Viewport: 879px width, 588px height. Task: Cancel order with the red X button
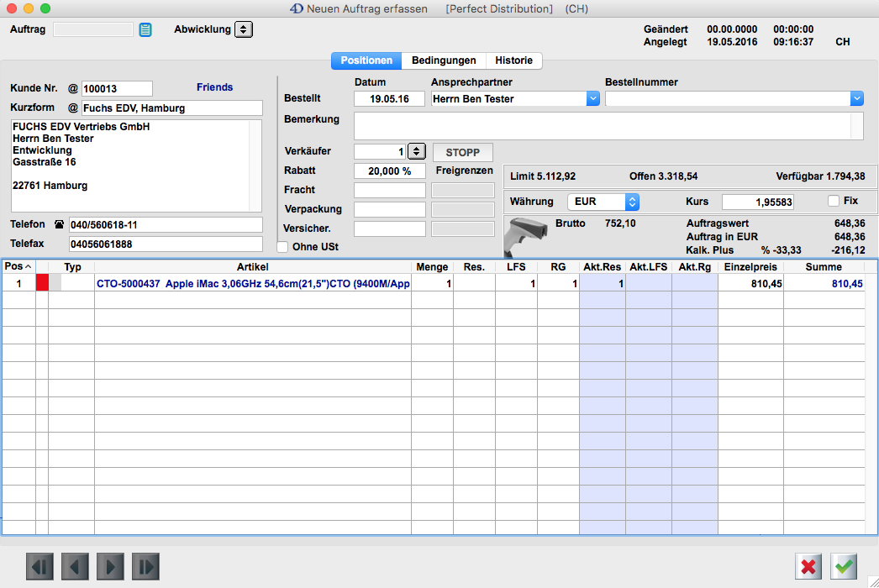(x=808, y=567)
